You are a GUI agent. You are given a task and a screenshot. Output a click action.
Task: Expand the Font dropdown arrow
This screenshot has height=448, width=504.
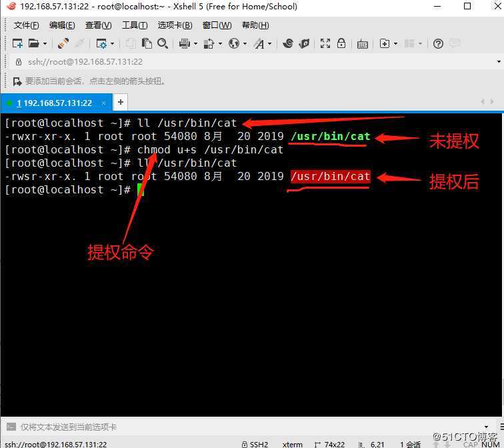tap(270, 44)
